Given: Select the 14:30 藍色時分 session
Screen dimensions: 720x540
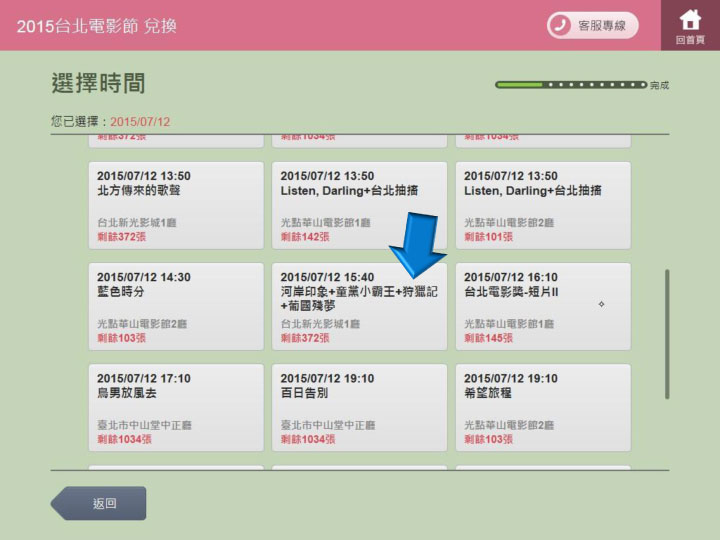Looking at the screenshot, I should tap(176, 306).
